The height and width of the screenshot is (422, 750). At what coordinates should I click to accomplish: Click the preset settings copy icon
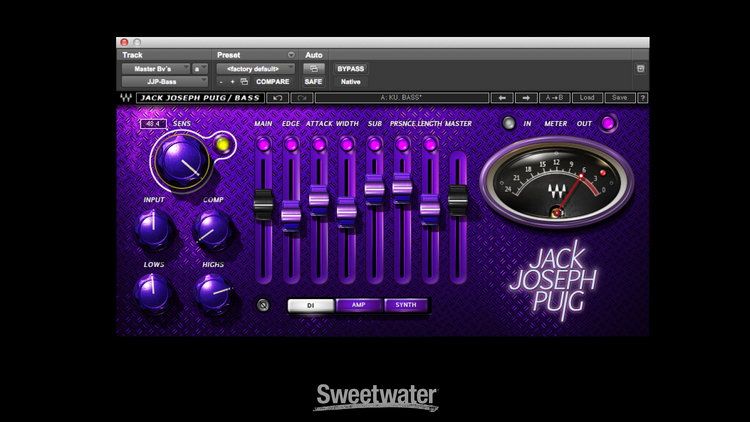tap(244, 82)
